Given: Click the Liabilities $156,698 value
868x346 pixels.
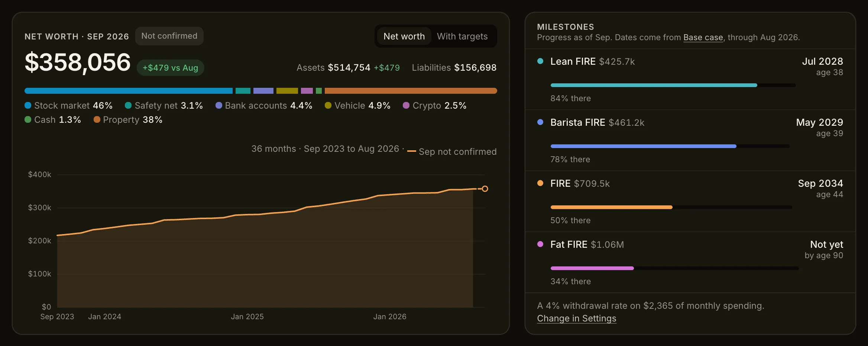Looking at the screenshot, I should [x=475, y=68].
